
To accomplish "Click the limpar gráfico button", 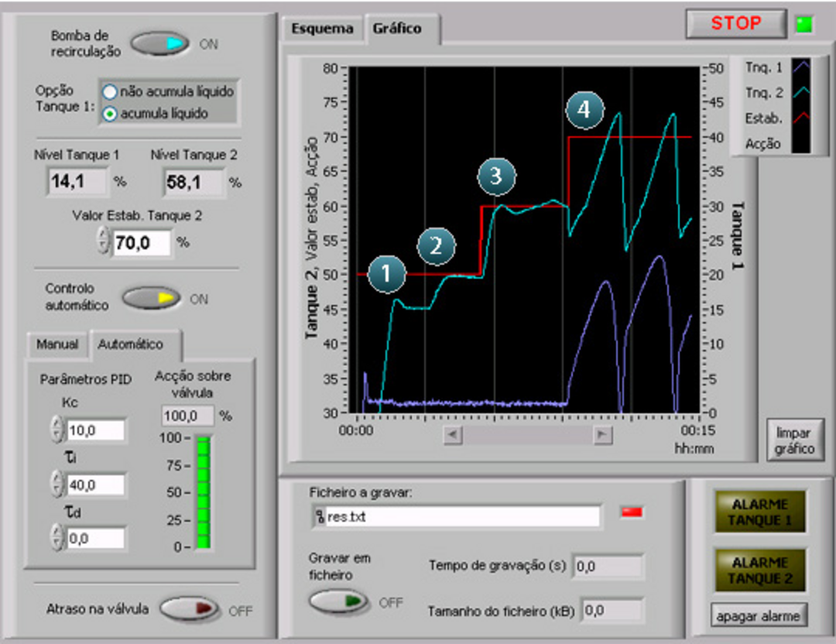I will pos(795,440).
